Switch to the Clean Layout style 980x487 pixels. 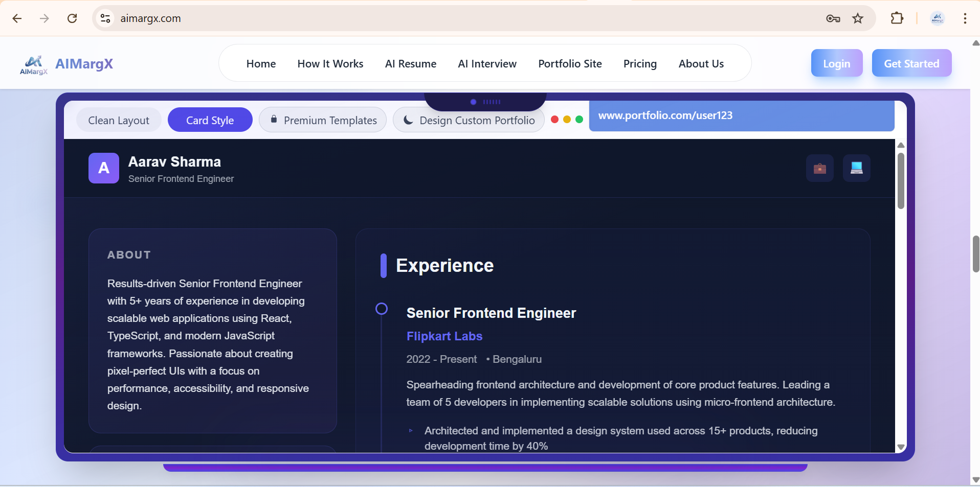coord(119,120)
